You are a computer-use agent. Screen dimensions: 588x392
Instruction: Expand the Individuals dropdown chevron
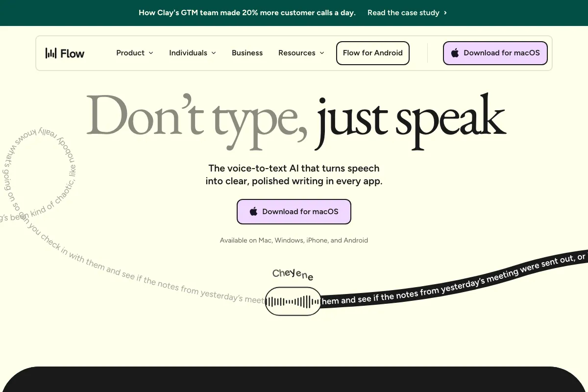pos(214,53)
